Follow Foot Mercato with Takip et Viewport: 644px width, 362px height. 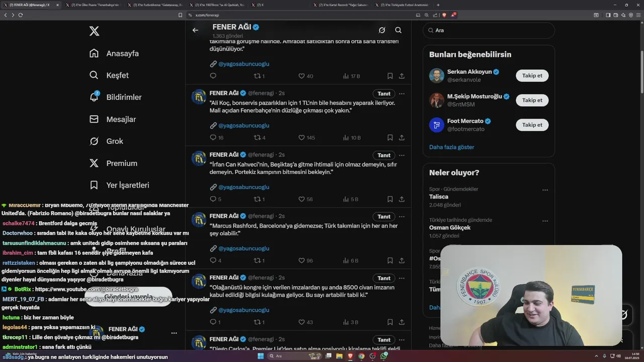pos(532,125)
